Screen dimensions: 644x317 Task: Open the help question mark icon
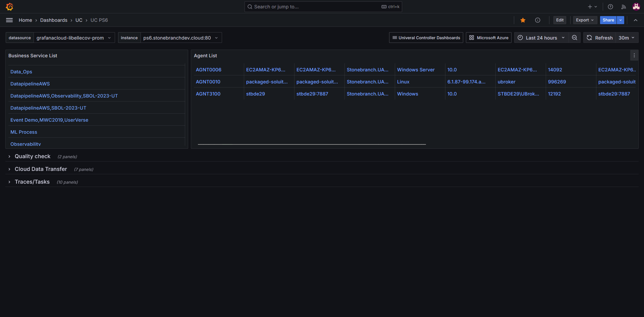610,7
